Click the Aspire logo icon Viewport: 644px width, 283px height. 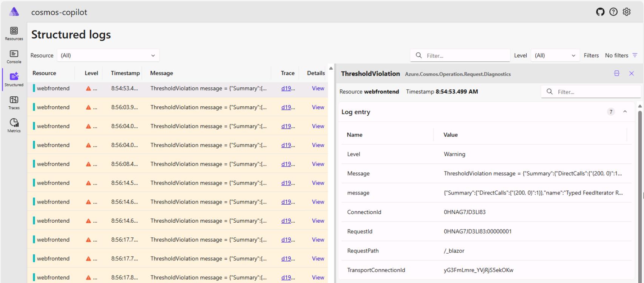pos(14,12)
